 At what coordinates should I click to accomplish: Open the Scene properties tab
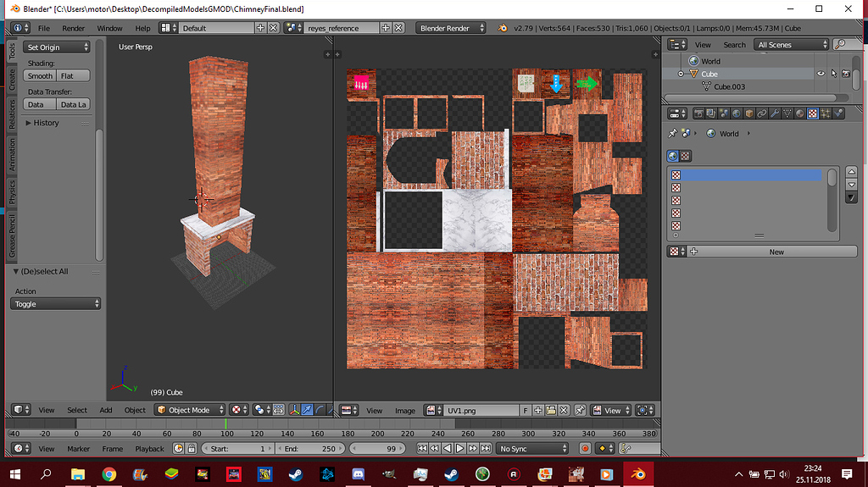(724, 113)
